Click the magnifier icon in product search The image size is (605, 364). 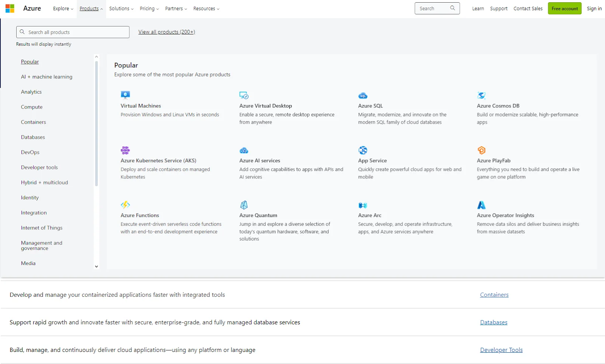click(x=22, y=32)
